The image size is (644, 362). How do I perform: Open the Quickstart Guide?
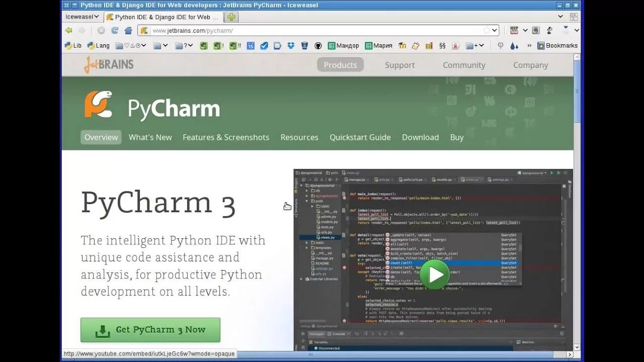pos(360,137)
